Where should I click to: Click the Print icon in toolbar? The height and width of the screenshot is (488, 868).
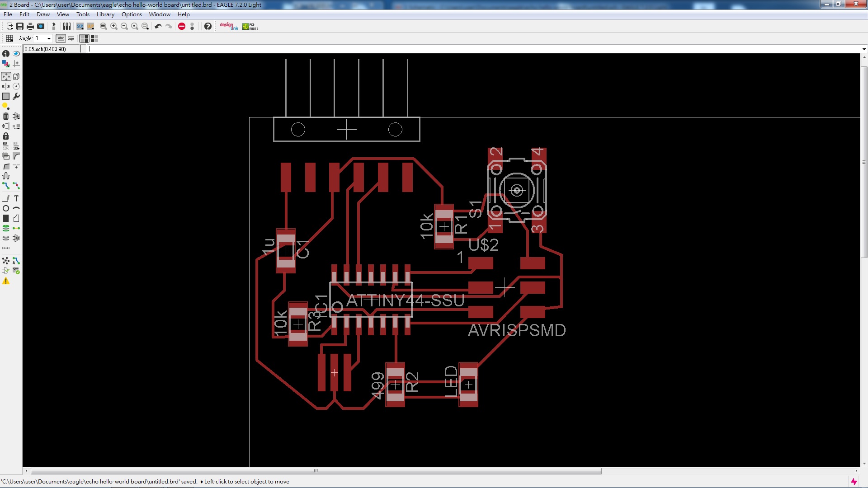click(x=30, y=26)
